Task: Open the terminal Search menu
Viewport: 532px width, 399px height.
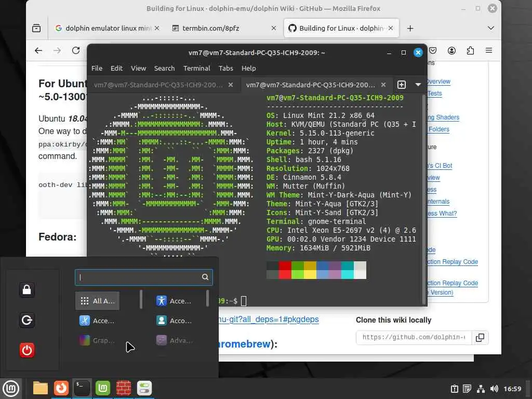Action: 164,68
